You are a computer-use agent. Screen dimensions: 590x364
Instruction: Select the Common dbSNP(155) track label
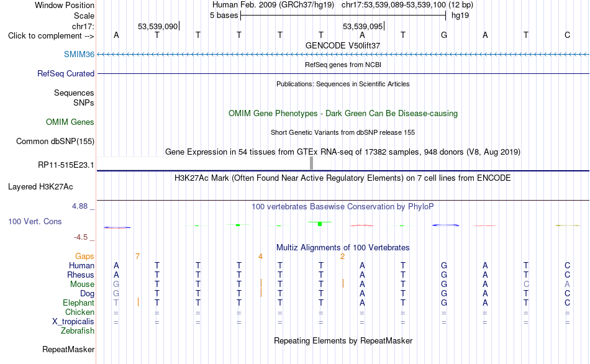[x=55, y=141]
